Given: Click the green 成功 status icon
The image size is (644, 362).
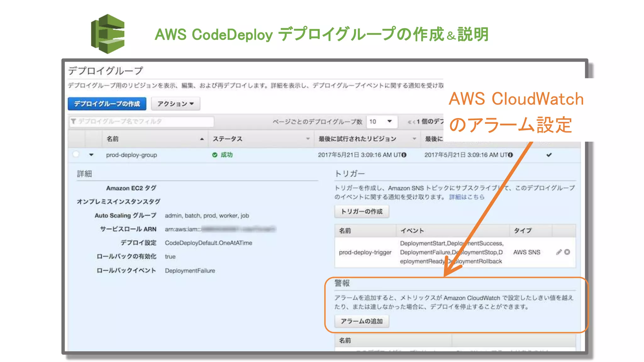Looking at the screenshot, I should [215, 155].
